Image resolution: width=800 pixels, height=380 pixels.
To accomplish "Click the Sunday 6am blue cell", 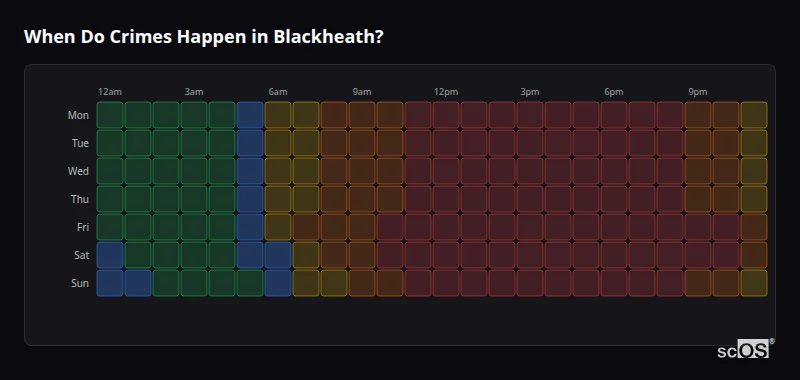I will click(x=278, y=283).
